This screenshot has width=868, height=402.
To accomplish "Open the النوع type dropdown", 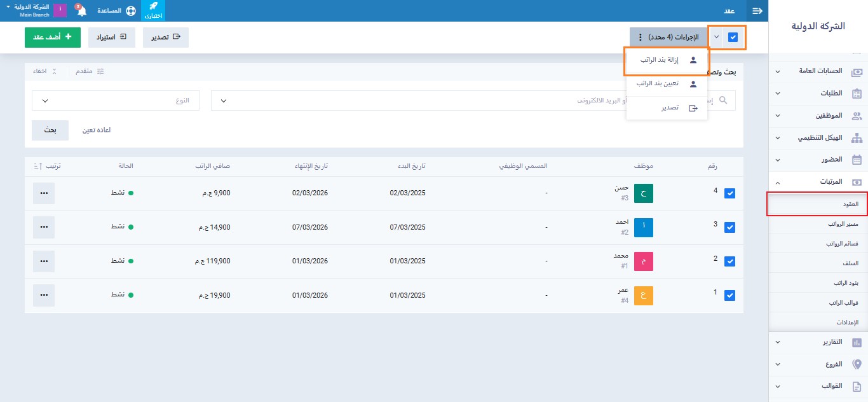I will click(116, 100).
